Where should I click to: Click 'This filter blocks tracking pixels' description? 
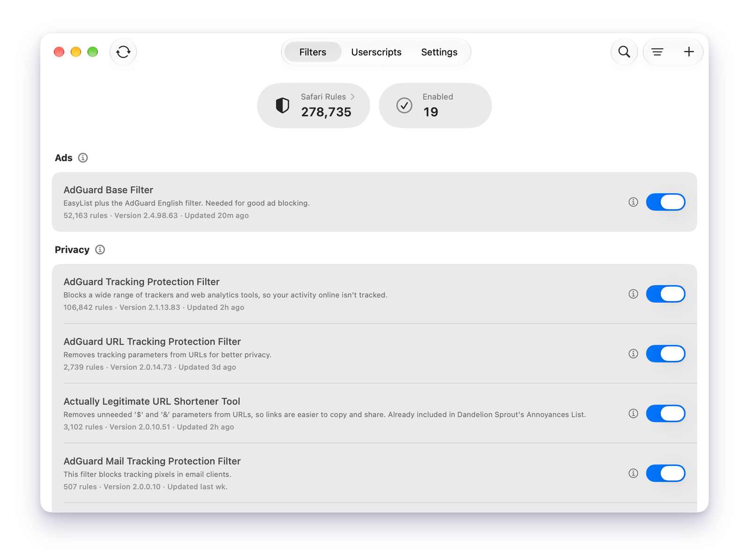pos(147,474)
